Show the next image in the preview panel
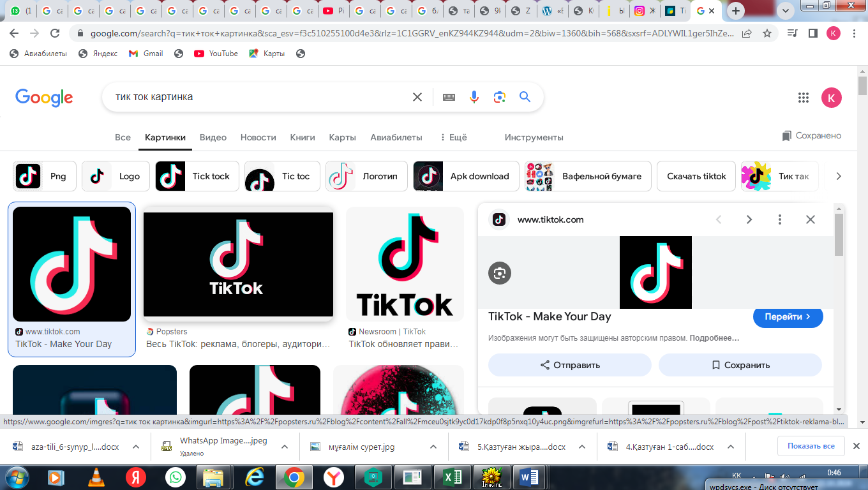 [749, 219]
